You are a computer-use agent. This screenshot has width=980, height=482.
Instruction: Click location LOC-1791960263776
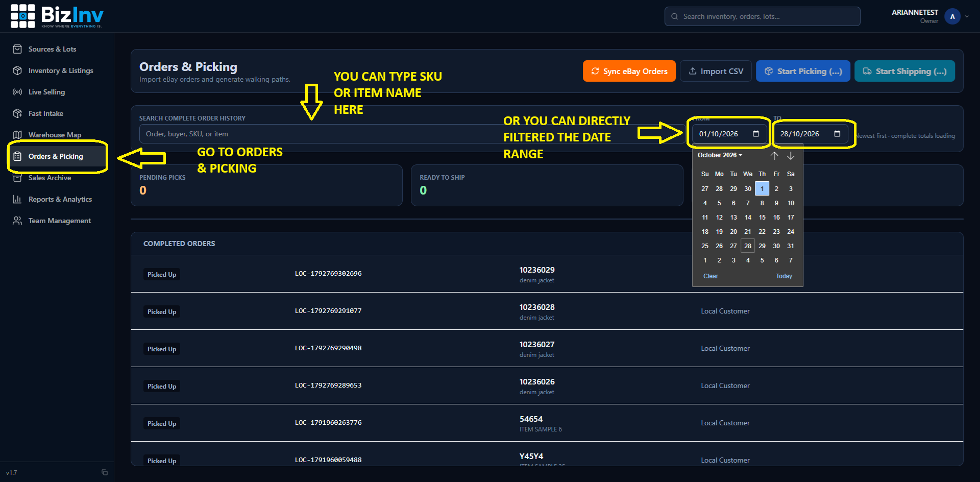coord(328,423)
